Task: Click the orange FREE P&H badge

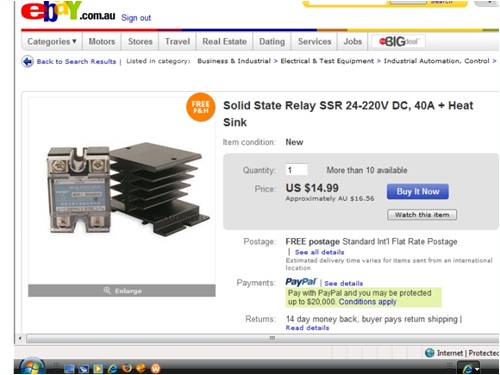Action: coord(200,107)
